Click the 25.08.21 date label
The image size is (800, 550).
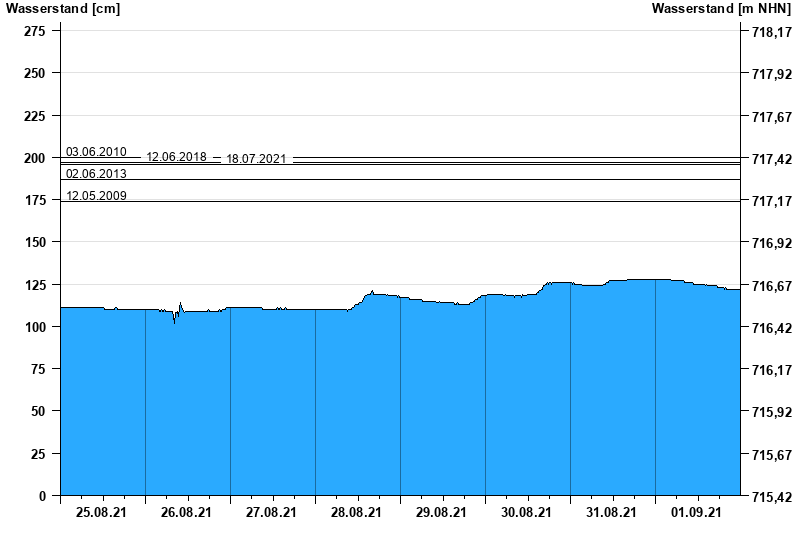102,513
